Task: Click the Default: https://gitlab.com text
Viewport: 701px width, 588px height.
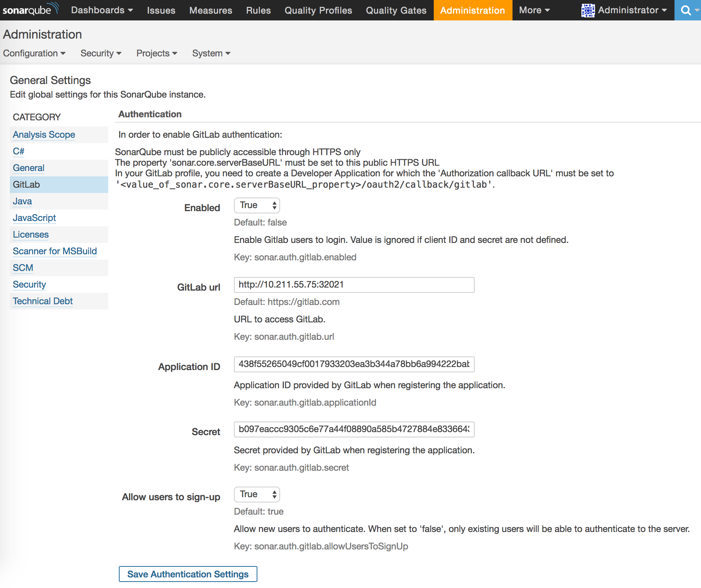Action: (287, 302)
